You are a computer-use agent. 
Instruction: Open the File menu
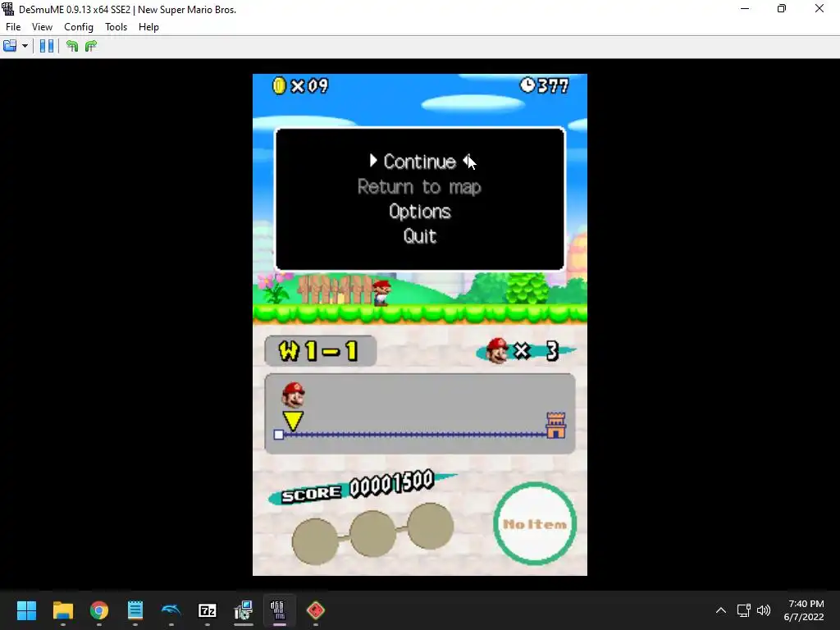pyautogui.click(x=13, y=27)
